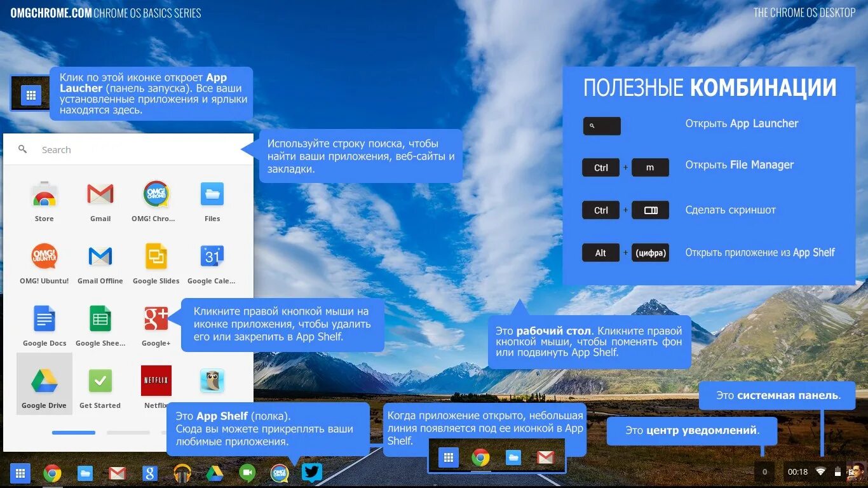
Task: Select the first launcher page indicator
Action: click(x=74, y=433)
